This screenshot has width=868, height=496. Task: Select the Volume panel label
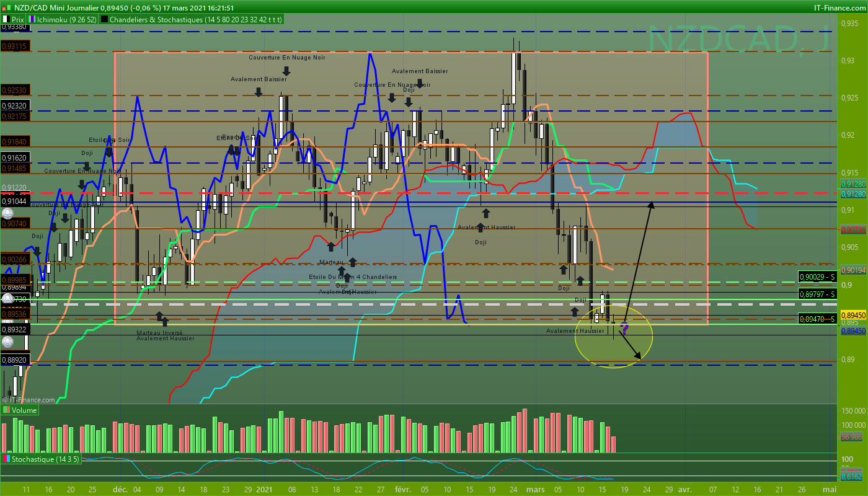pyautogui.click(x=24, y=410)
